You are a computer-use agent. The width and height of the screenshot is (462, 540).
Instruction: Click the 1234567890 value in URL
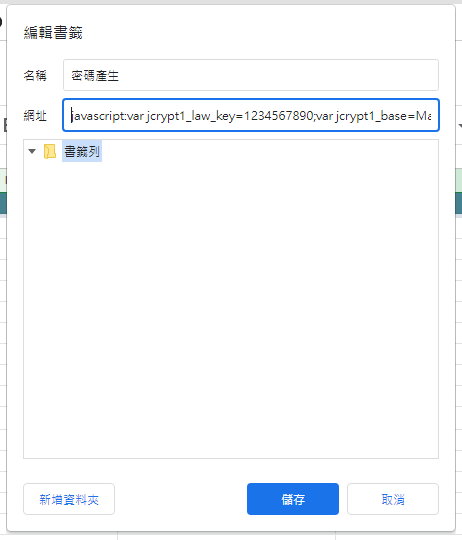point(278,115)
